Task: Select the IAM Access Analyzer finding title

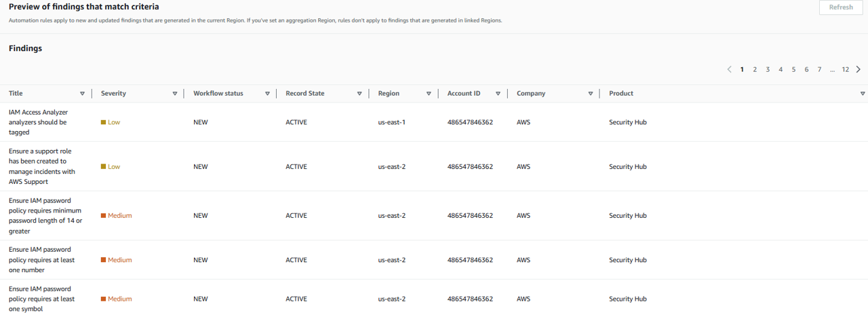Action: tap(38, 122)
